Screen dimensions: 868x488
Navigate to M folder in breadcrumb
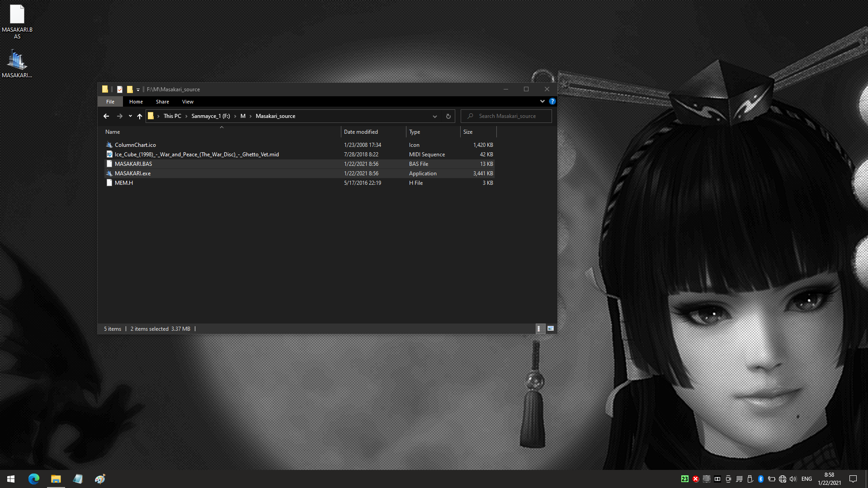tap(243, 116)
